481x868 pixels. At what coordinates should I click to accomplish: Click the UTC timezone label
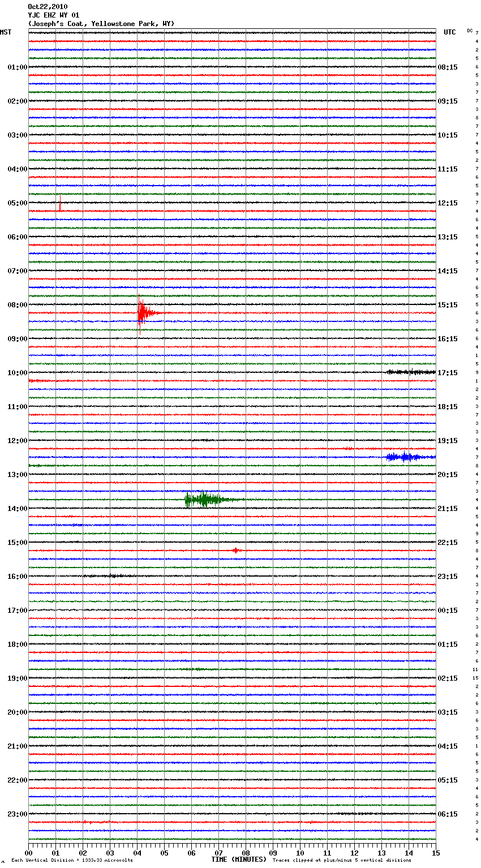tap(449, 32)
